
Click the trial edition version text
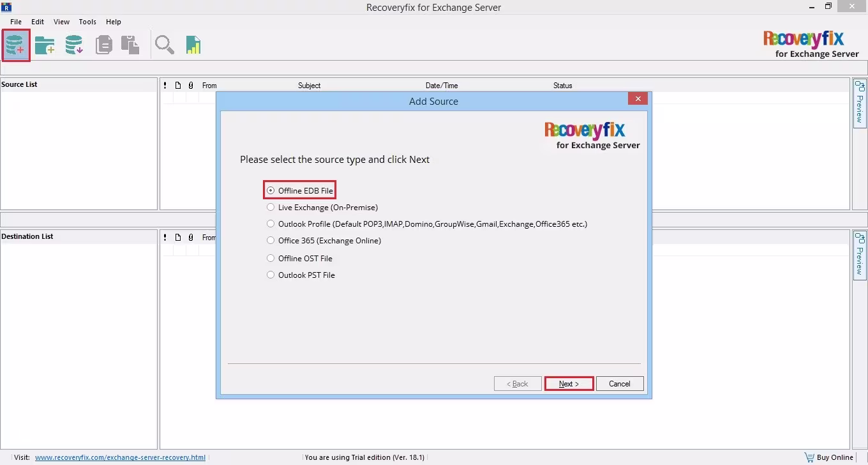(x=364, y=457)
